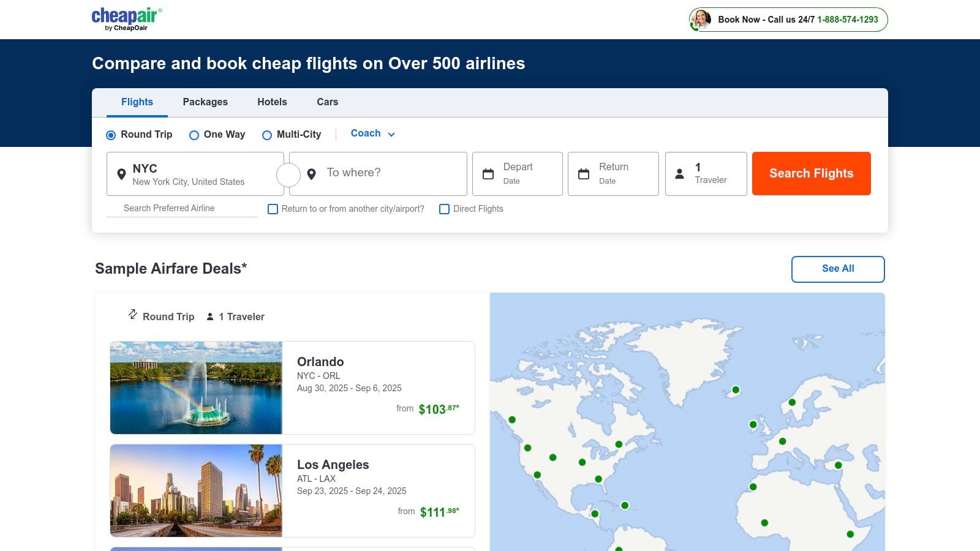Switch to the Flights tab
The width and height of the screenshot is (980, 551).
137,102
